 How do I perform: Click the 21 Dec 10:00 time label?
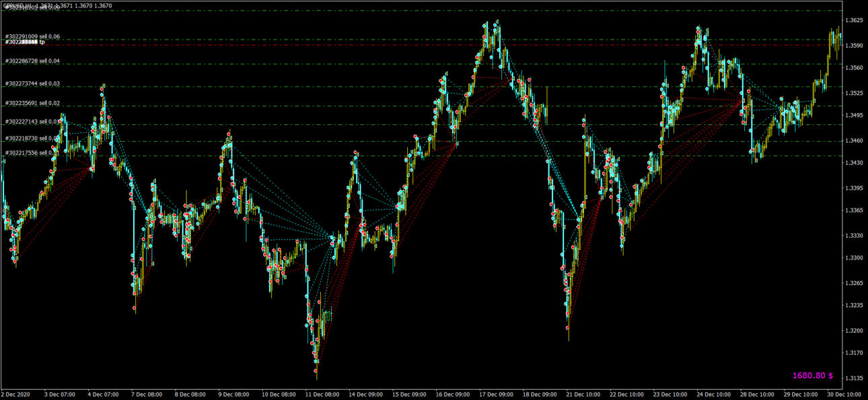tap(584, 395)
